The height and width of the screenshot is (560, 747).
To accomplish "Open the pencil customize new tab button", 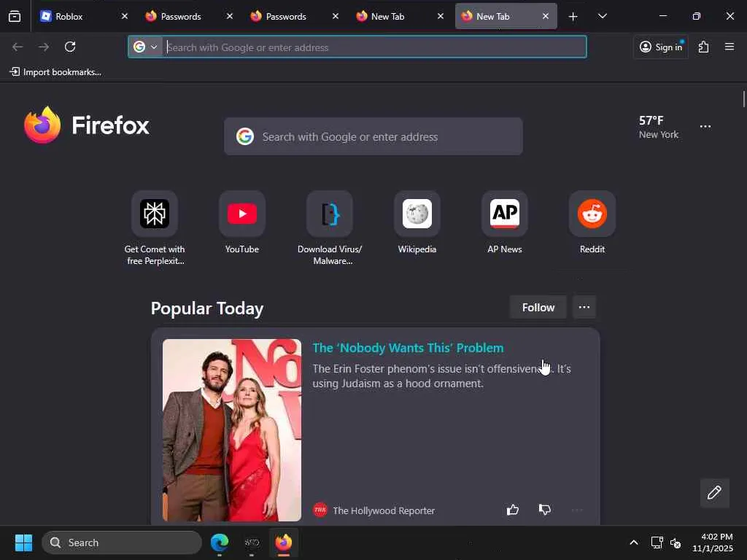I will (x=715, y=493).
